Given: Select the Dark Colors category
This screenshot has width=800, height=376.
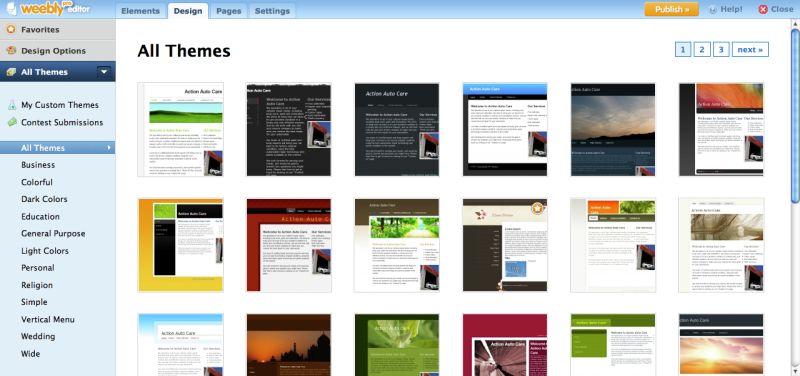Looking at the screenshot, I should click(x=44, y=199).
